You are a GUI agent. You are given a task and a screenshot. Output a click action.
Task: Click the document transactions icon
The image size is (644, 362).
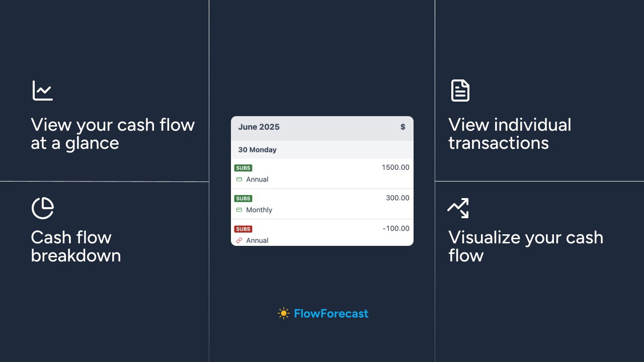coord(460,90)
